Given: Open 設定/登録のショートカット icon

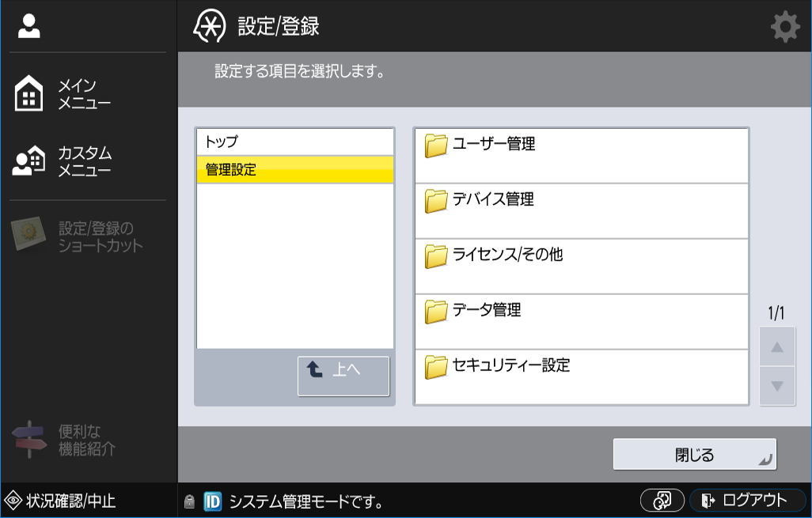Looking at the screenshot, I should pyautogui.click(x=29, y=234).
